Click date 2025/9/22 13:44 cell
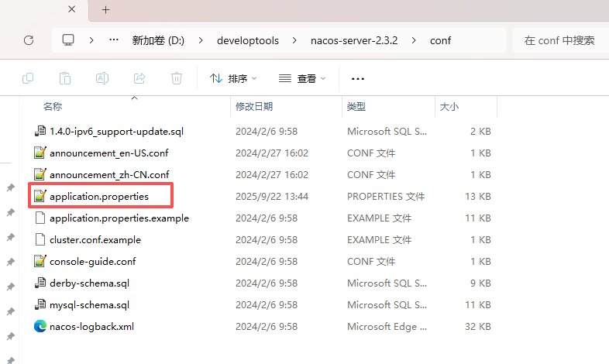The width and height of the screenshot is (609, 364). pyautogui.click(x=272, y=197)
